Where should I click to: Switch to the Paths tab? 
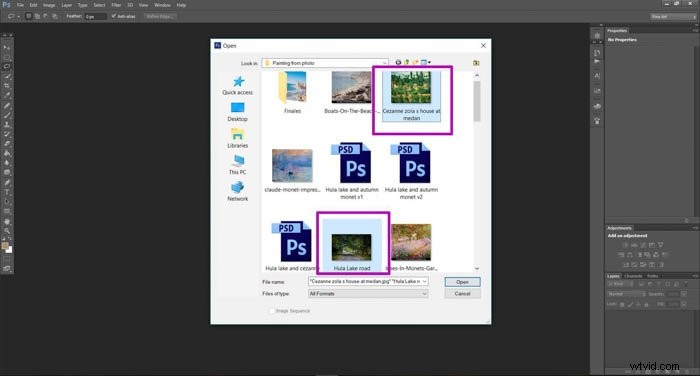pos(652,276)
